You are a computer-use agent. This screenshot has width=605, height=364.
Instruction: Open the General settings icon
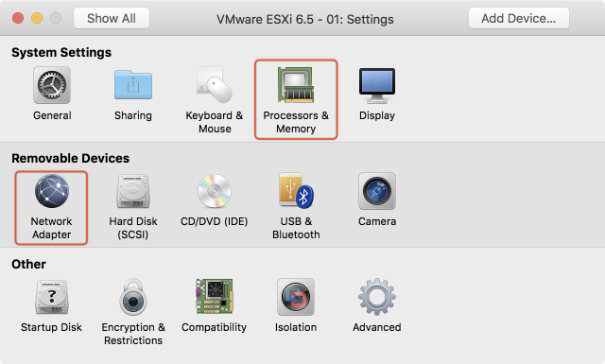coord(52,85)
